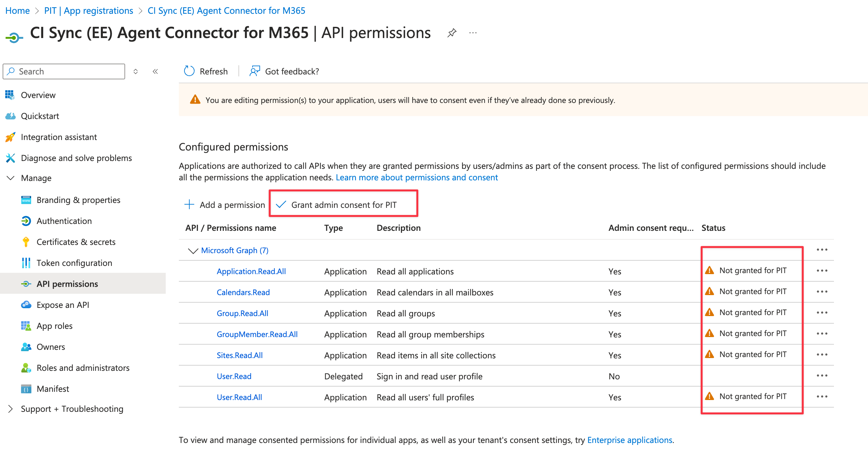Open more options for User.Read.All row
The height and width of the screenshot is (461, 868).
822,396
